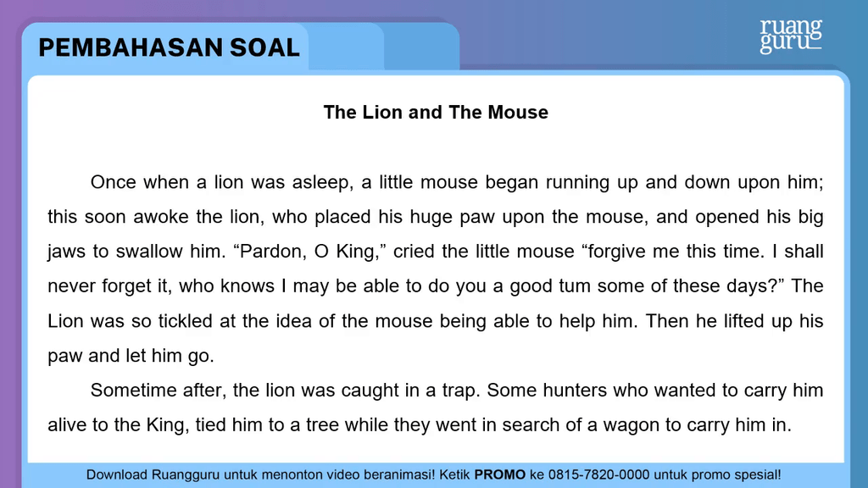
Task: Click the blank darker blue tab at the header's end
Action: (x=421, y=47)
